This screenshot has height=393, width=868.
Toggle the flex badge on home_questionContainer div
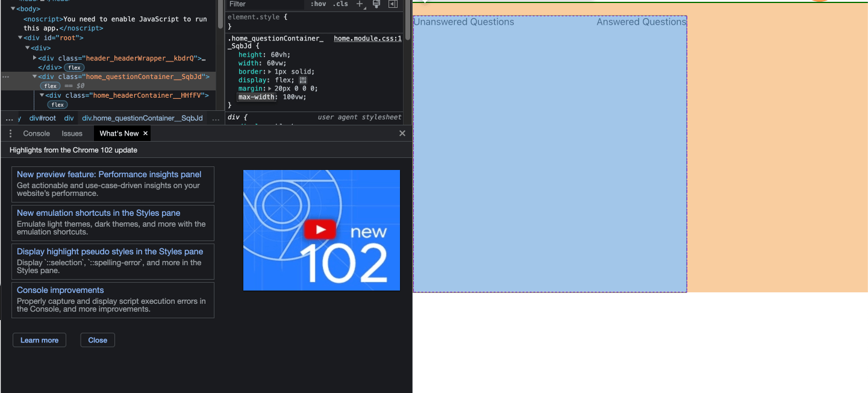(x=50, y=86)
